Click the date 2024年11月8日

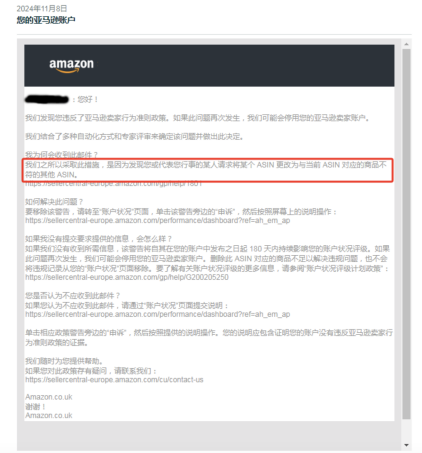click(42, 8)
